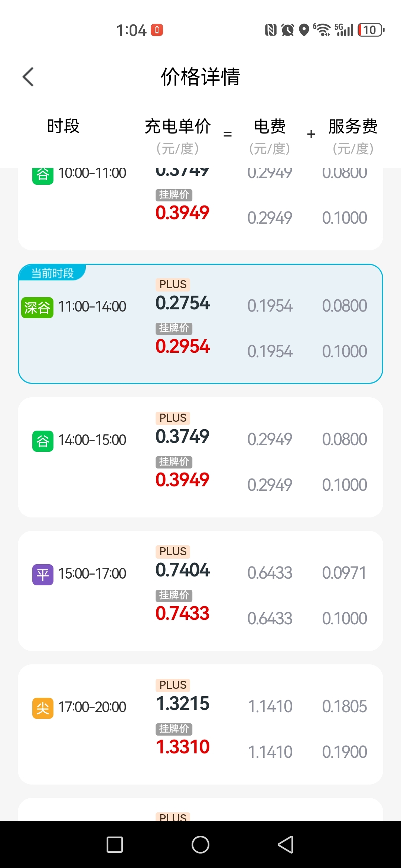The width and height of the screenshot is (401, 868).
Task: Tap the green 谷 badge for 14:00-15:00
Action: [x=43, y=441]
